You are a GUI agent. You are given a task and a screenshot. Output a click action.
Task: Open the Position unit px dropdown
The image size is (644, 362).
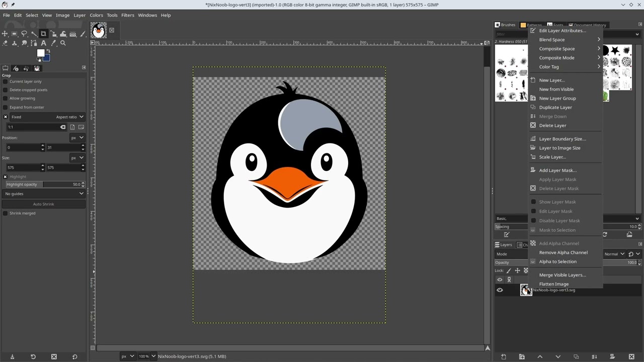coord(77,138)
